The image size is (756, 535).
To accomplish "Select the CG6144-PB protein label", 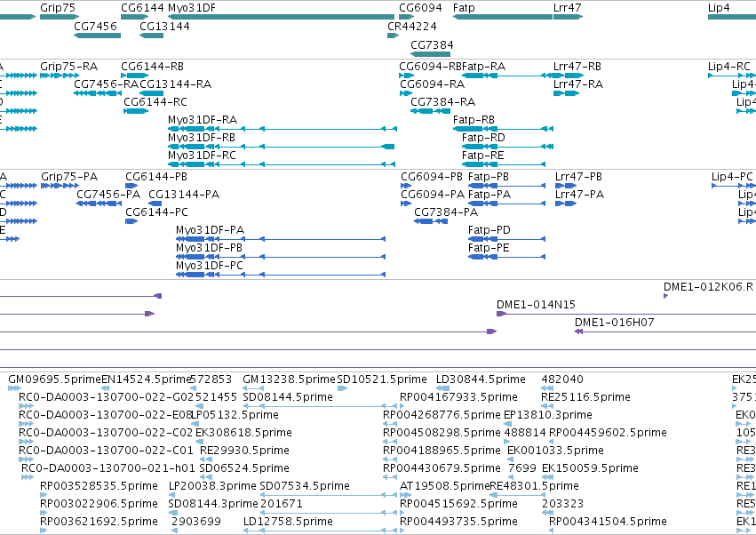I will (156, 177).
